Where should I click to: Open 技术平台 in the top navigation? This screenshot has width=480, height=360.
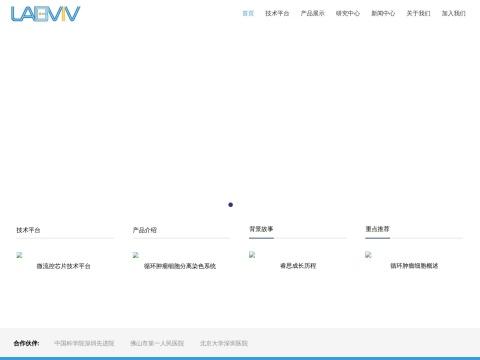(277, 13)
